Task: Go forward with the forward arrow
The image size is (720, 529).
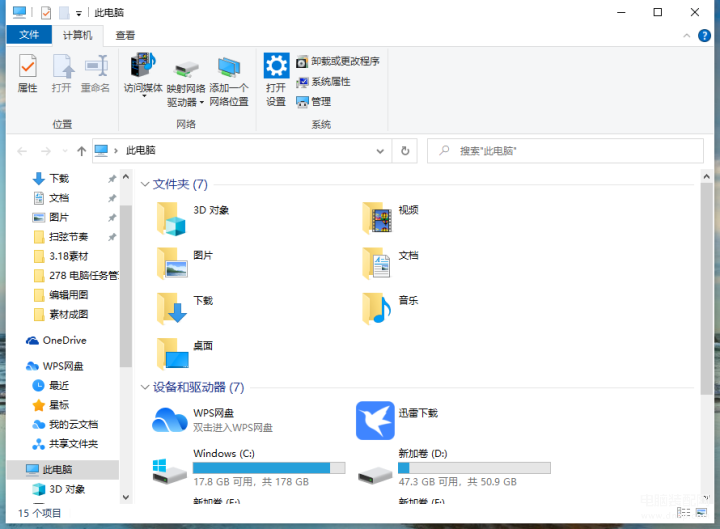Action: (x=45, y=151)
